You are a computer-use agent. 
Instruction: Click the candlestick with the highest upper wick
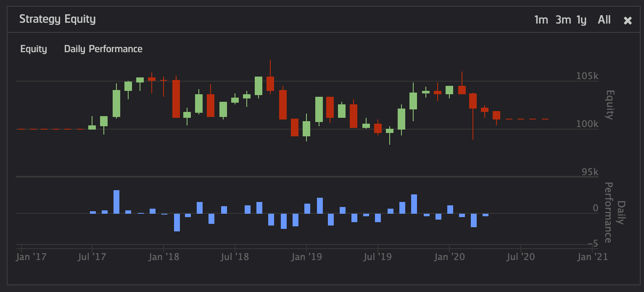coord(270,83)
